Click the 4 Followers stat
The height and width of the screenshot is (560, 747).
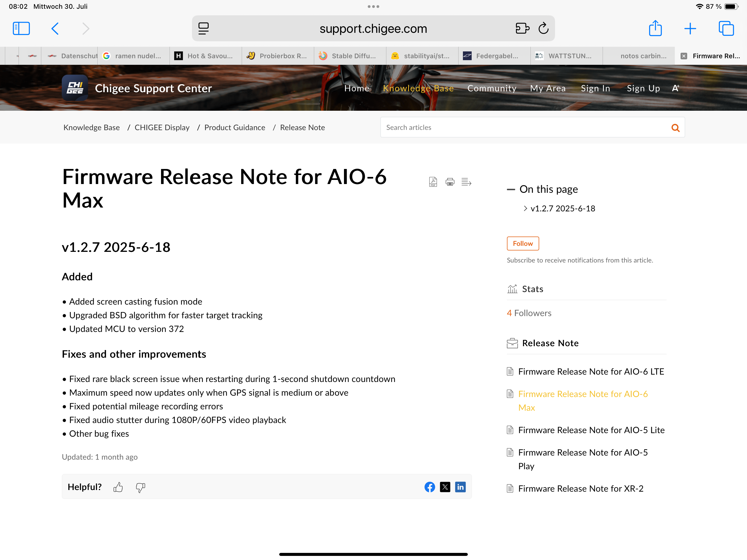pos(529,313)
